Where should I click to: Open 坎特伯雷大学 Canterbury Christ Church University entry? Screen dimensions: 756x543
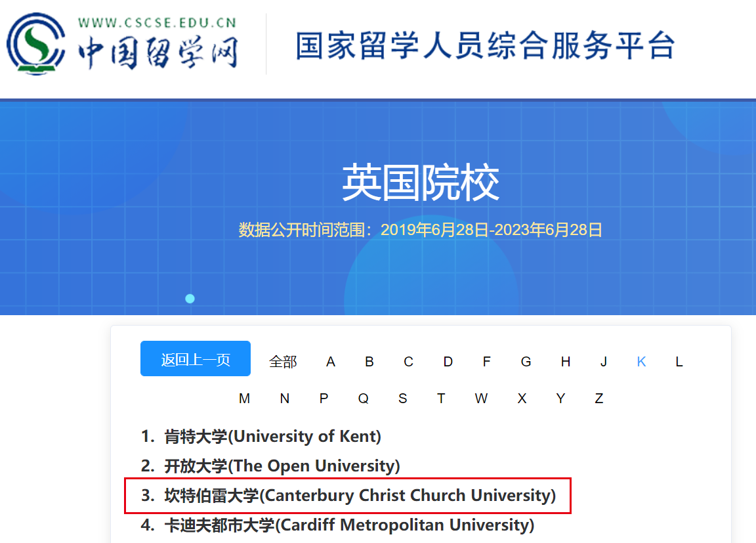pyautogui.click(x=360, y=495)
